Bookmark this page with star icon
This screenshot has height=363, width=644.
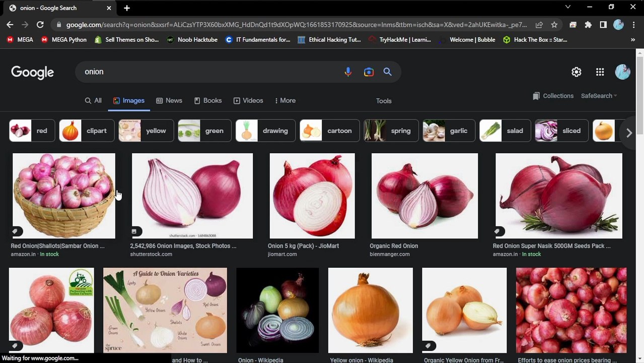[x=554, y=24]
